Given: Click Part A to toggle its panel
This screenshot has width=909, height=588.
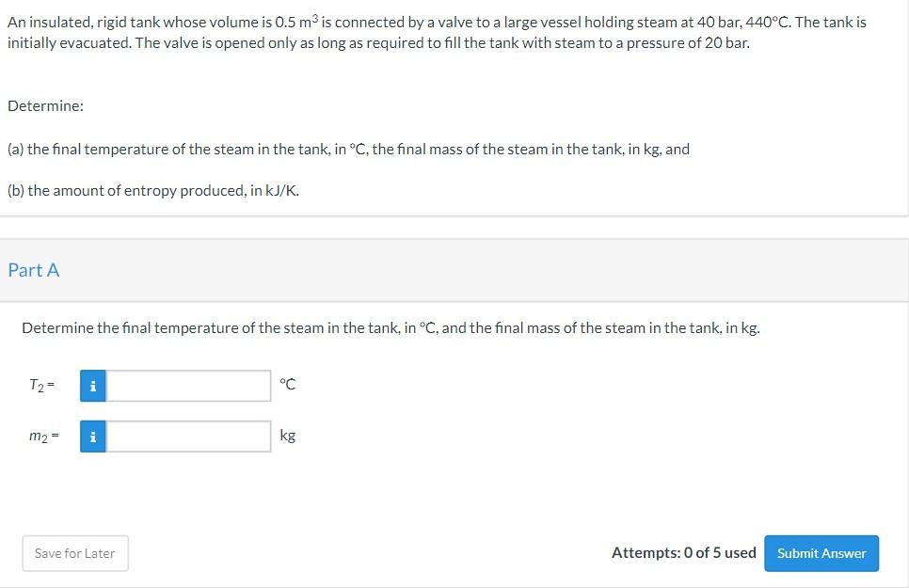Looking at the screenshot, I should tap(34, 270).
